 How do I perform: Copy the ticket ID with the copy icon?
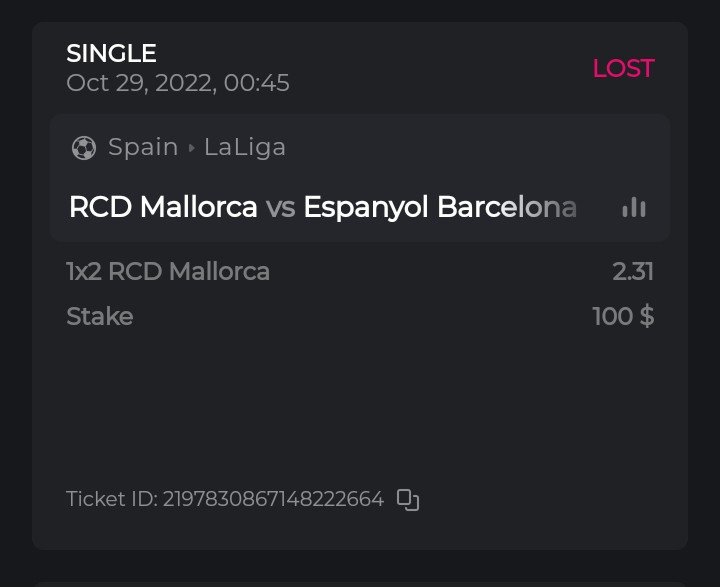pyautogui.click(x=408, y=500)
